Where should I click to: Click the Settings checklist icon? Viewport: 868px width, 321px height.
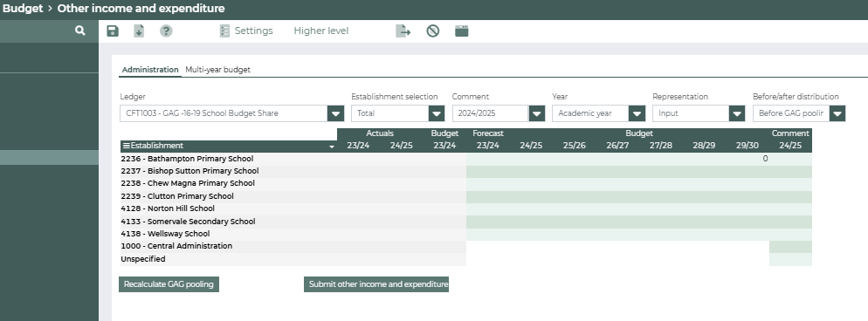224,31
